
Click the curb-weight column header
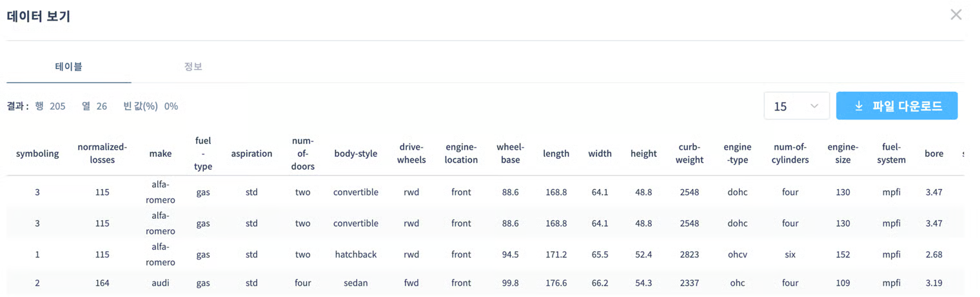[689, 154]
